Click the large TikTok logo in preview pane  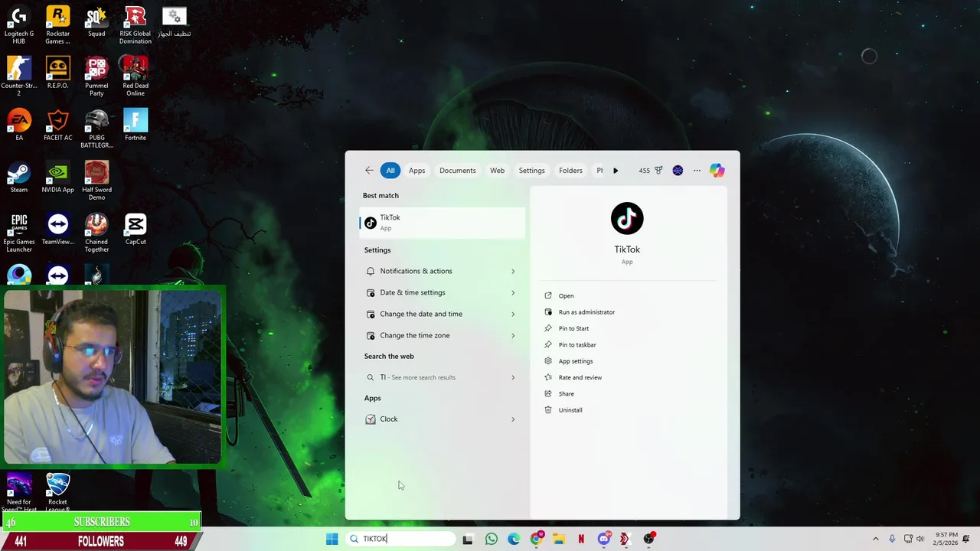627,219
